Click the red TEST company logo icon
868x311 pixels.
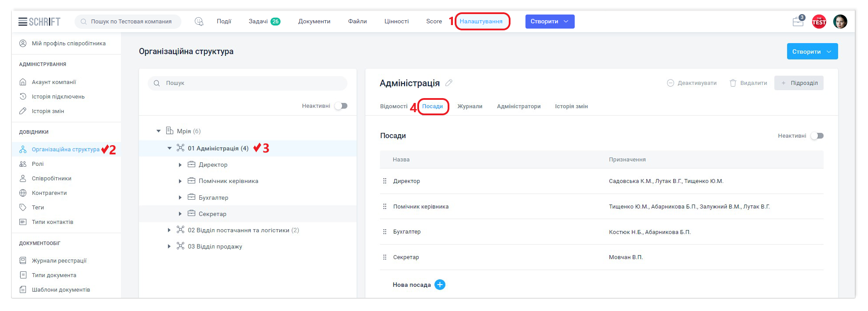(x=819, y=22)
